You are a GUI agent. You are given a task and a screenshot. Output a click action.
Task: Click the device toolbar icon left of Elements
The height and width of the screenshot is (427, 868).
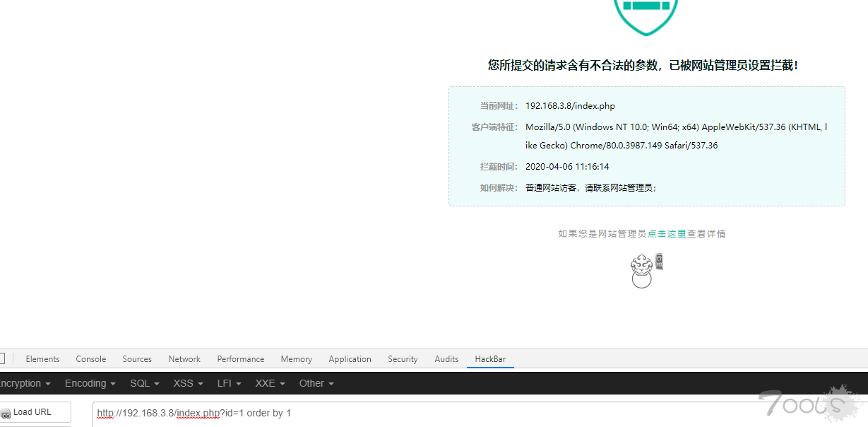[x=2, y=359]
